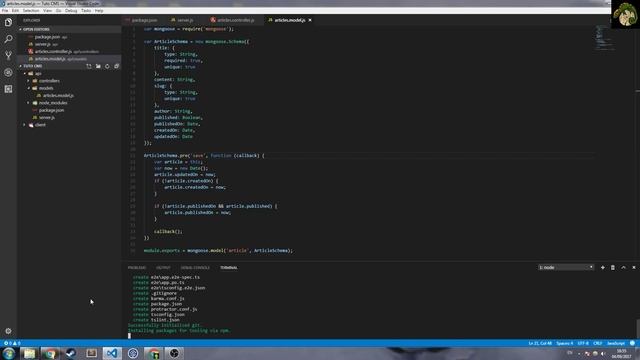Open the Go menu

tap(59, 11)
